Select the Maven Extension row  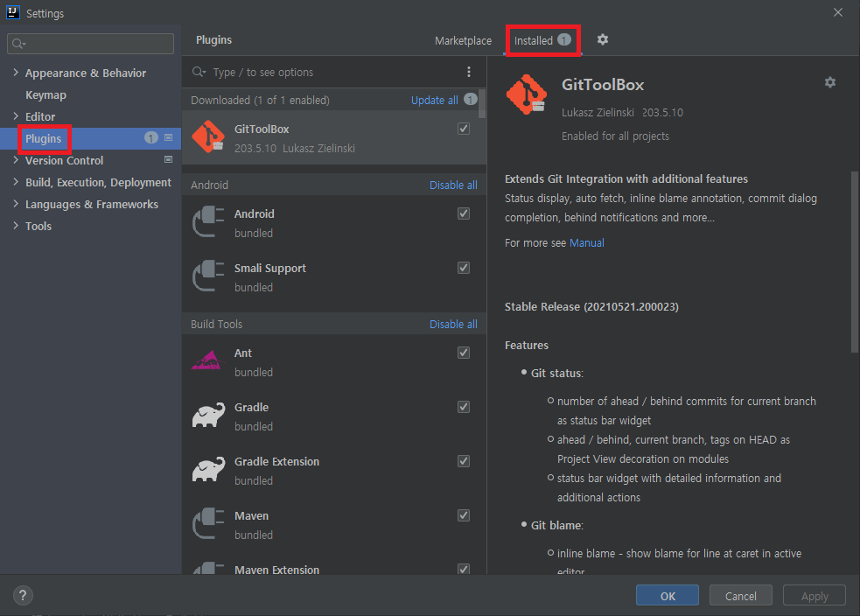coord(334,565)
